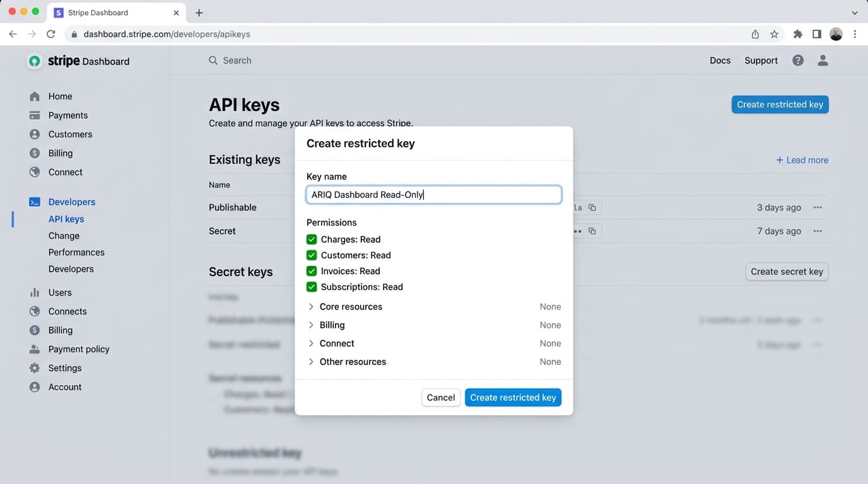Click the Developers terminal icon in the sidebar
The width and height of the screenshot is (868, 484).
point(35,202)
